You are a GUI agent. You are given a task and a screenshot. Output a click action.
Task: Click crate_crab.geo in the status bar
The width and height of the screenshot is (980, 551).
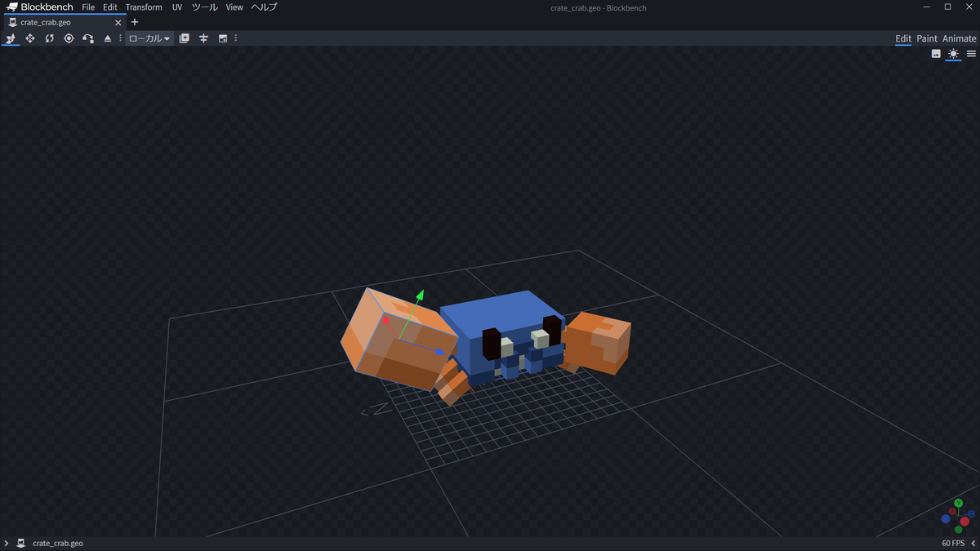tap(58, 544)
